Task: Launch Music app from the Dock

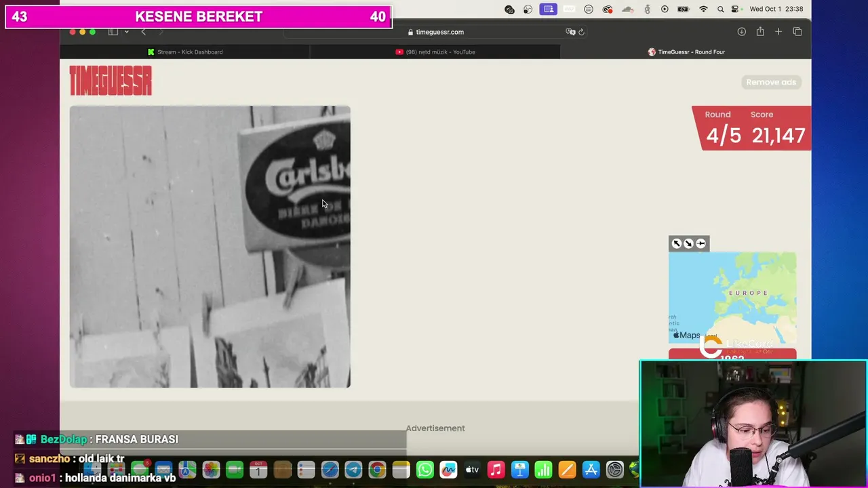Action: pos(496,469)
